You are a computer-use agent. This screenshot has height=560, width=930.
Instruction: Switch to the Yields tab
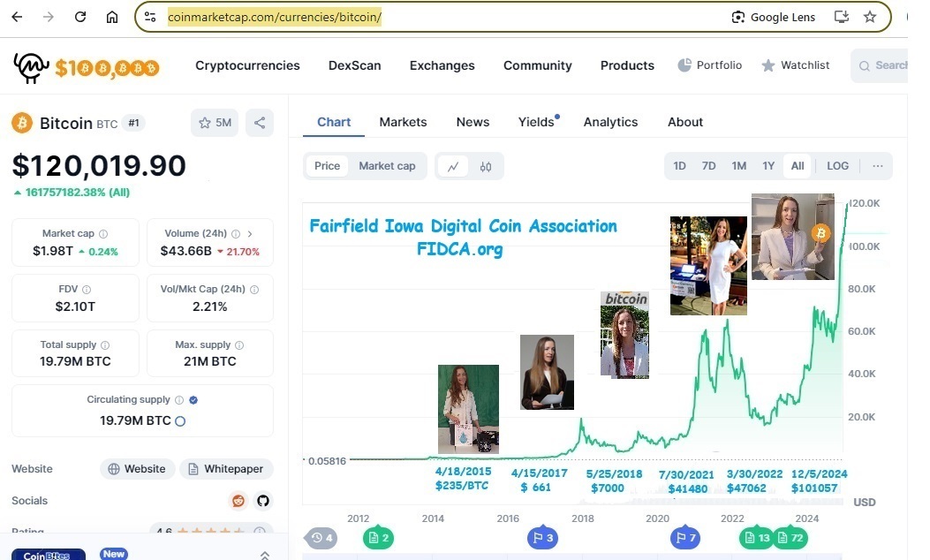(536, 122)
